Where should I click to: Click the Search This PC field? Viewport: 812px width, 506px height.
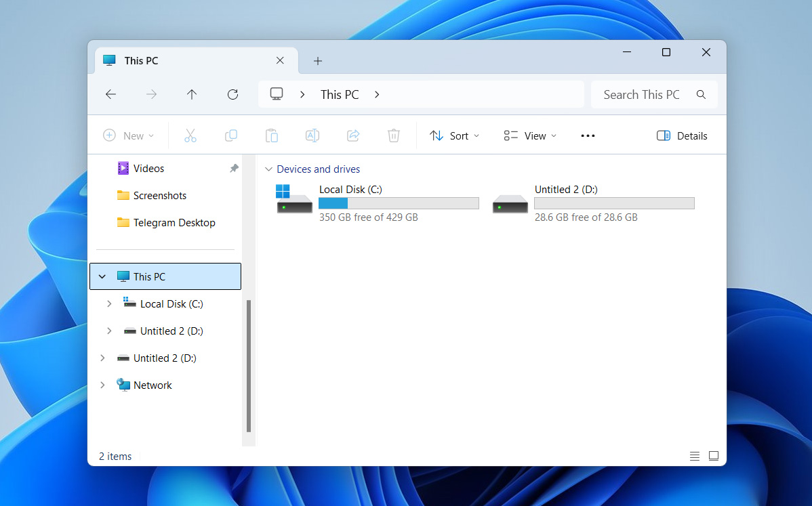point(653,94)
